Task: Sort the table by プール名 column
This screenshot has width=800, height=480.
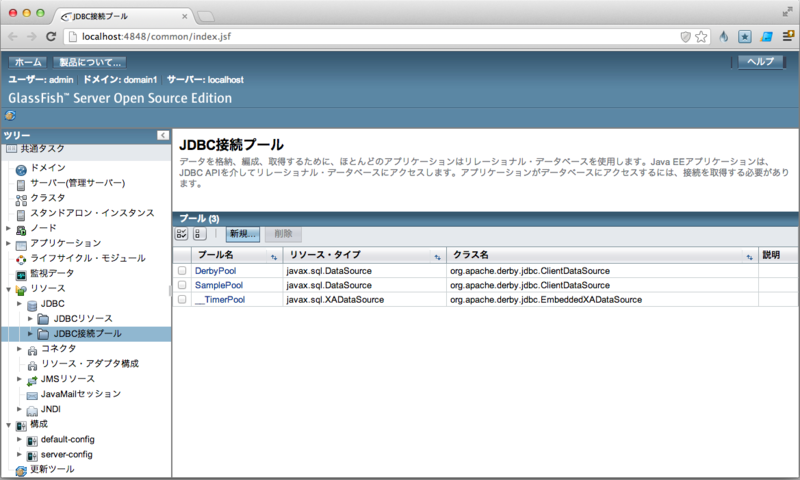Action: [x=274, y=257]
